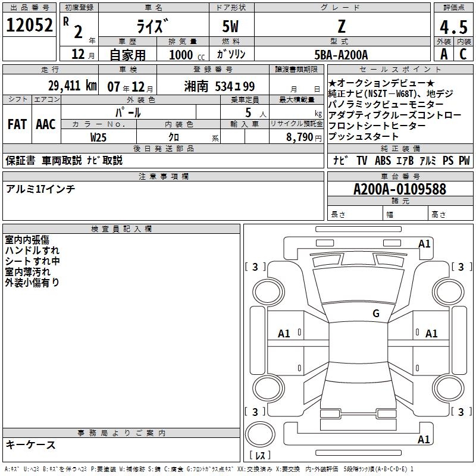Click the 車両取説 item text

[62, 161]
